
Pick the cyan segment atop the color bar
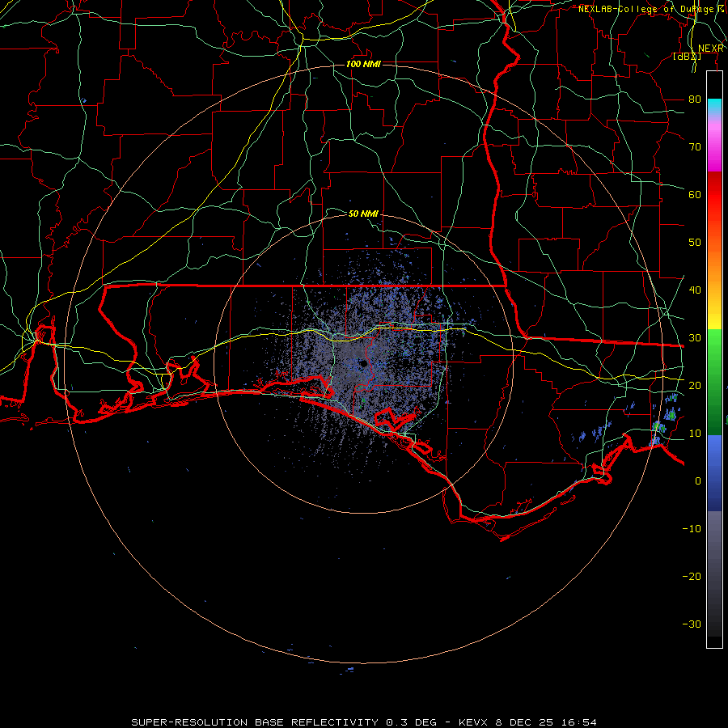pos(714,108)
